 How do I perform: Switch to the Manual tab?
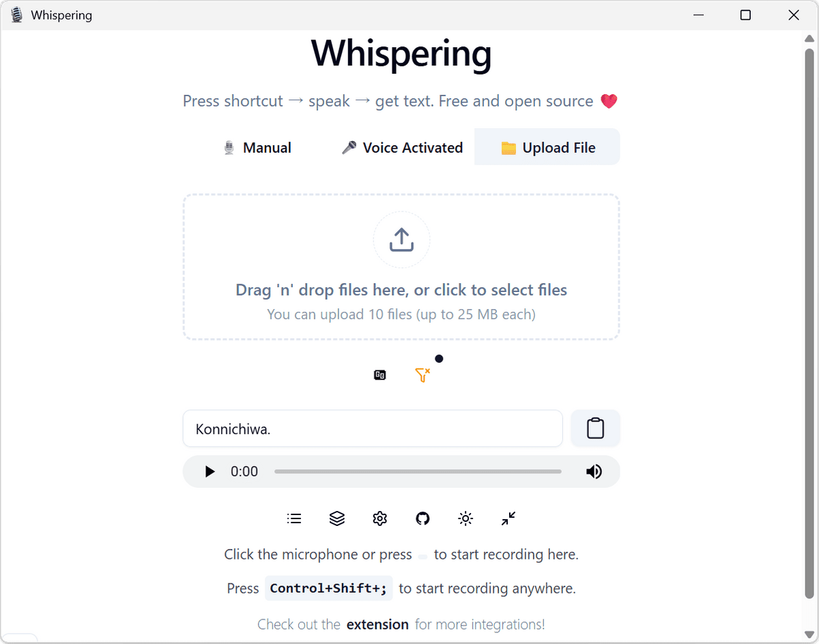point(257,147)
